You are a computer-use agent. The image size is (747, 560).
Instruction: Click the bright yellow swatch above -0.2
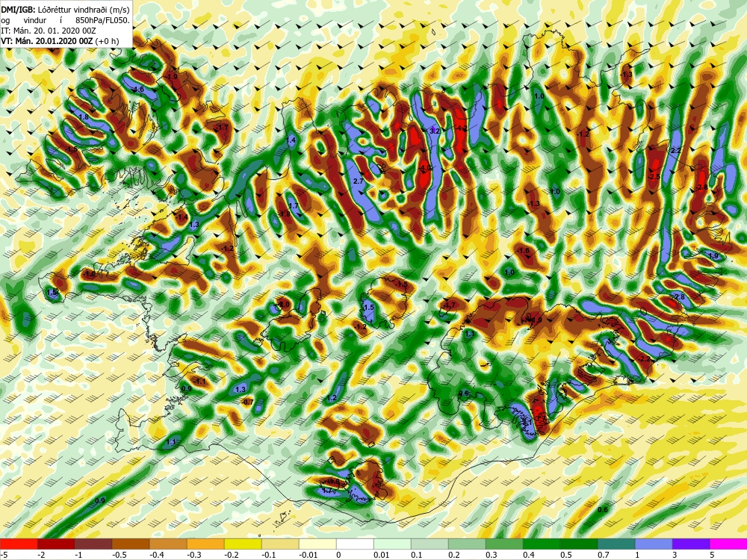point(243,544)
